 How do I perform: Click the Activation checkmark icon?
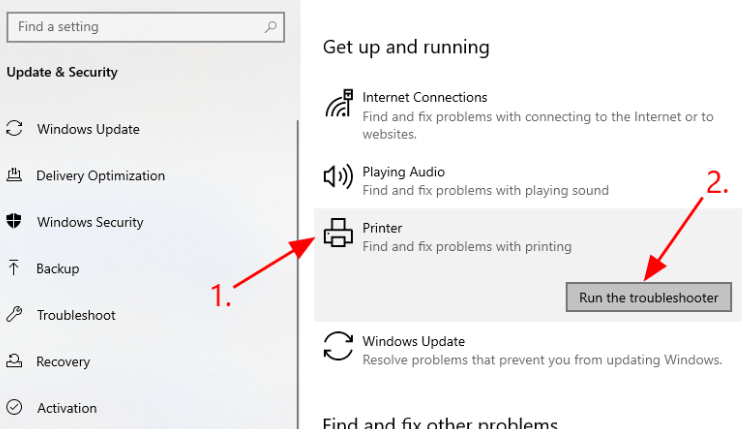tap(15, 408)
